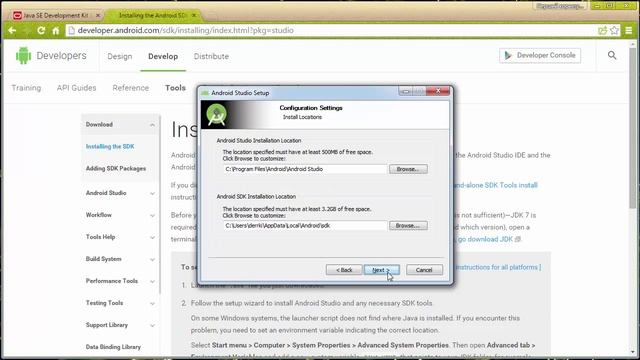Go to Training in sub navigation

pos(26,88)
